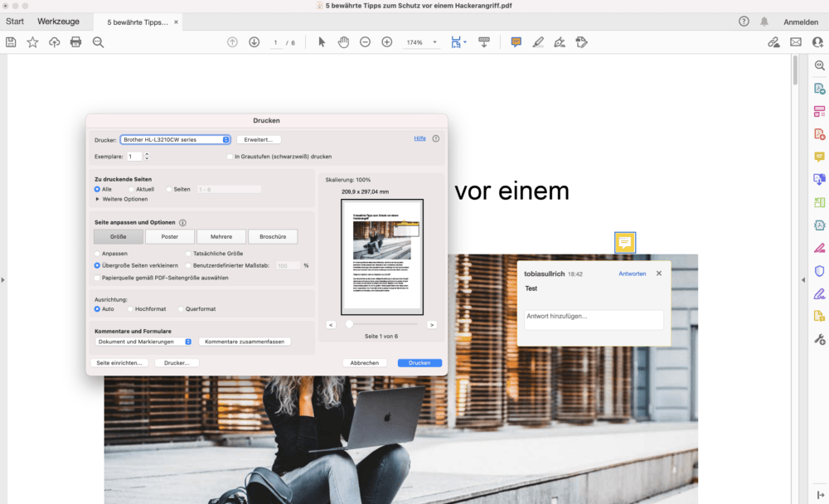Image resolution: width=829 pixels, height=504 pixels.
Task: Open protect shield tool in right sidebar
Action: [x=819, y=271]
